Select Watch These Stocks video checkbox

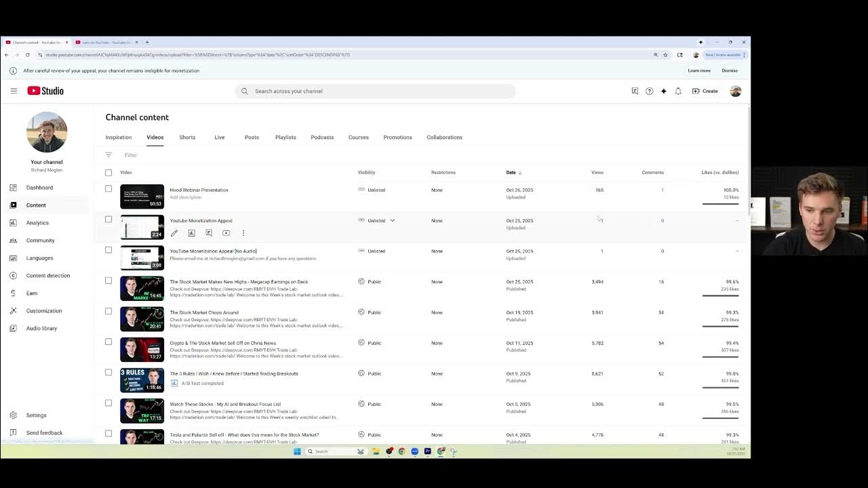point(108,403)
